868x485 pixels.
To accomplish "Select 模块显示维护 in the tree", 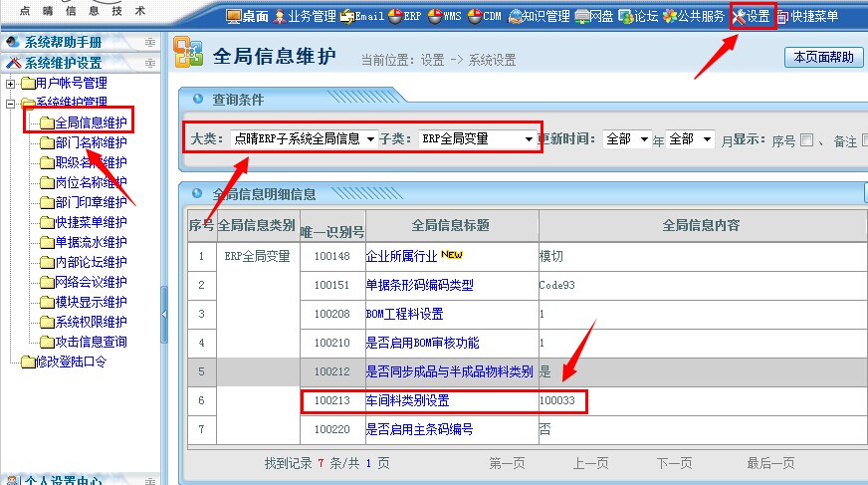I will pos(92,303).
